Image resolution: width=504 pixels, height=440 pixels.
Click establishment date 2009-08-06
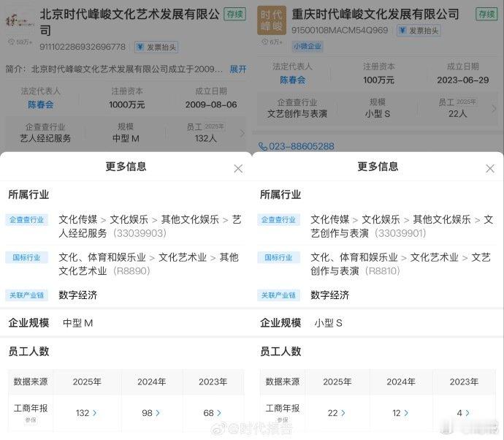(x=211, y=105)
